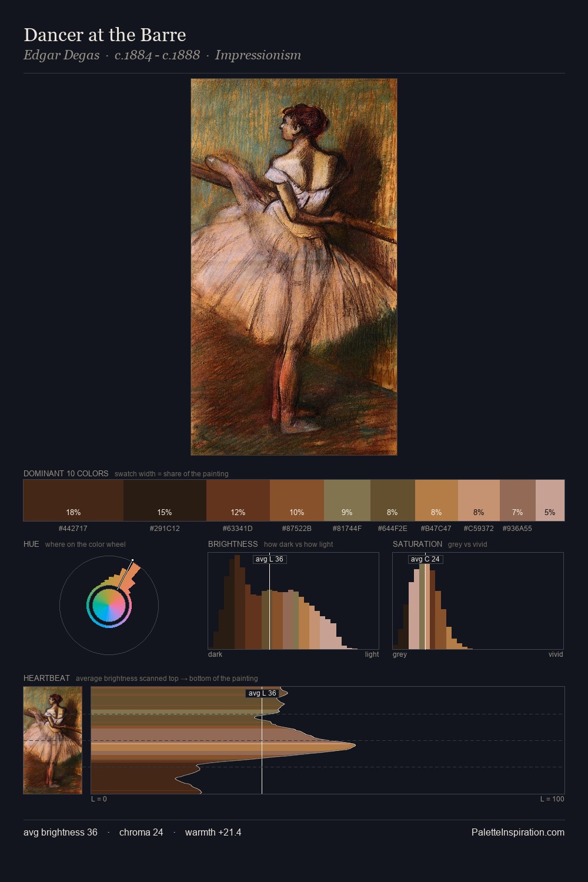
Task: Click the Impressionism style label
Action: (x=258, y=55)
